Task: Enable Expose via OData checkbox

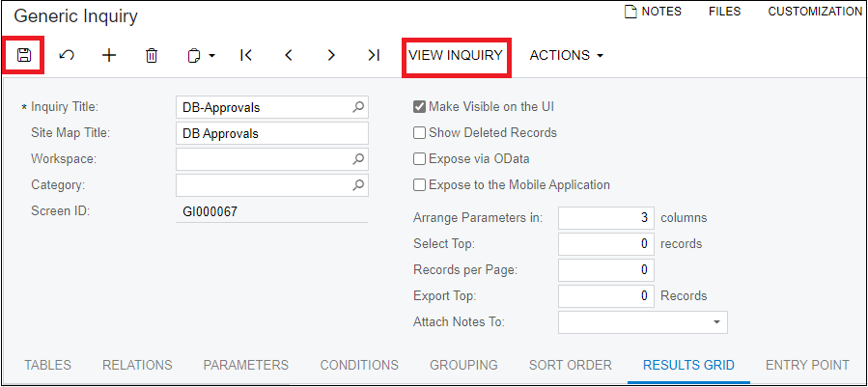Action: (420, 159)
